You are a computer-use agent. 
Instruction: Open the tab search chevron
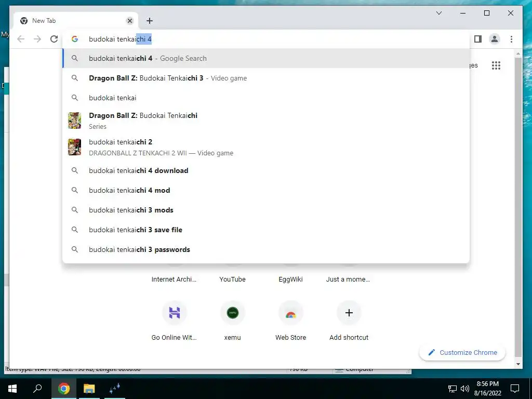[x=438, y=13]
